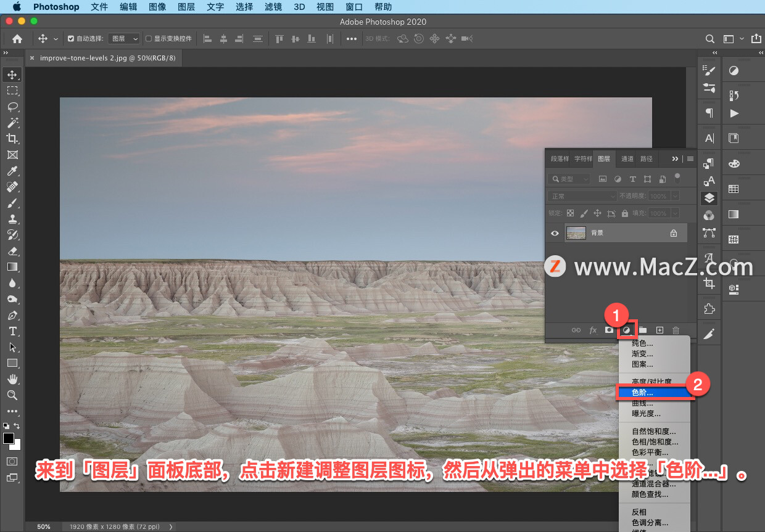The image size is (765, 532).
Task: Add a layer mask
Action: (609, 330)
